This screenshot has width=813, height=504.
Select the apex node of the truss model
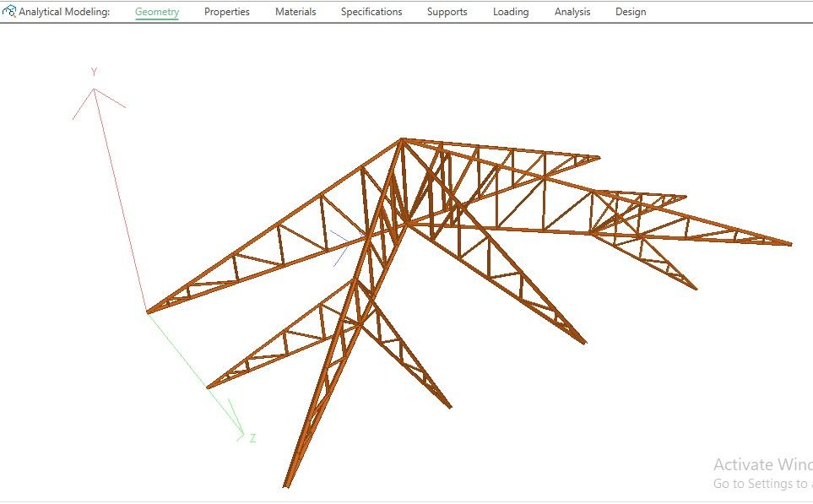pyautogui.click(x=402, y=139)
